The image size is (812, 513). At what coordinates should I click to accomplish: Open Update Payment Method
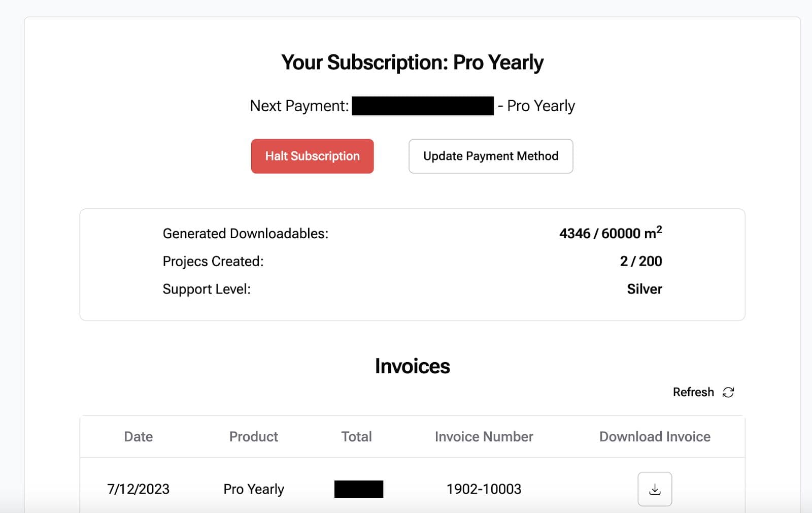pos(491,156)
